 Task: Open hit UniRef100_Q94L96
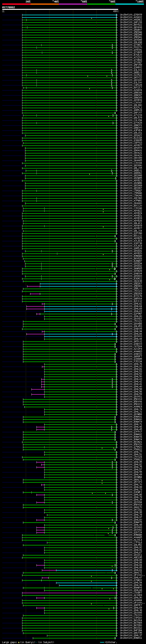pyautogui.click(x=131, y=585)
